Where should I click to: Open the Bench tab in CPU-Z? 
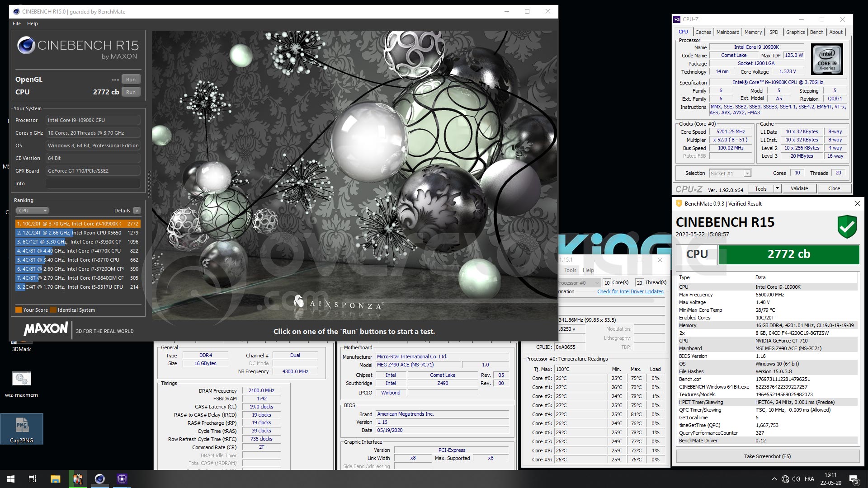point(816,32)
